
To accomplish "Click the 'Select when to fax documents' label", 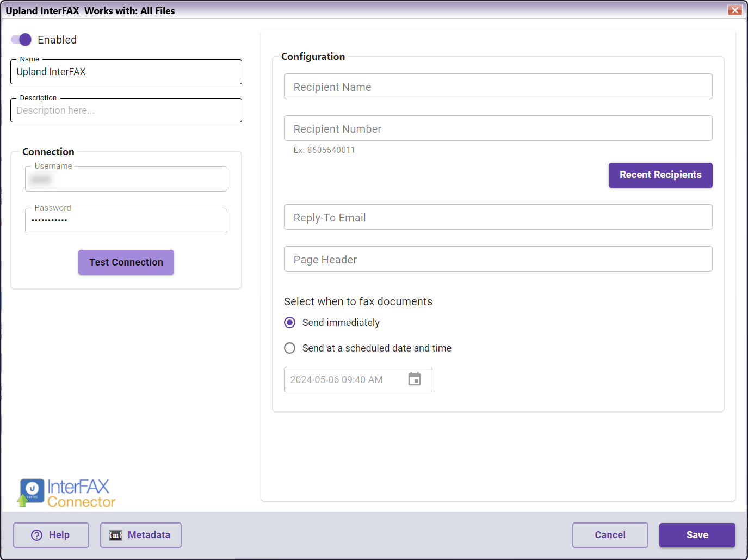I will tap(358, 301).
